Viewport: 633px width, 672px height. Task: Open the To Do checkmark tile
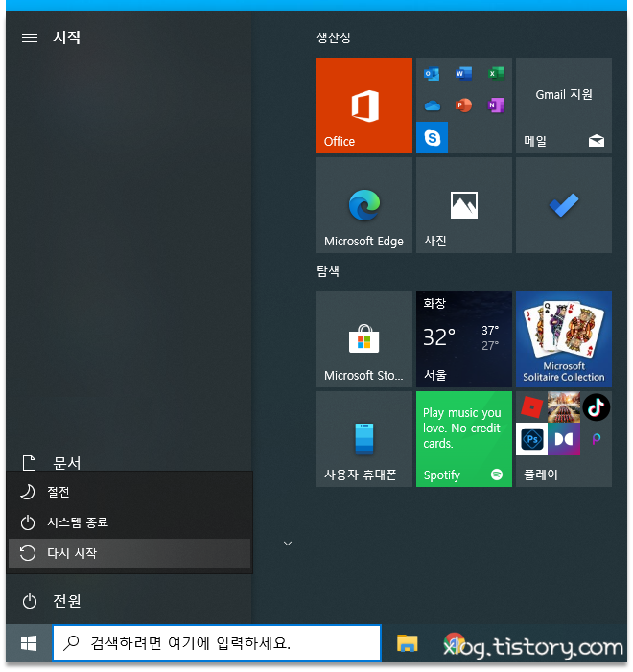564,205
